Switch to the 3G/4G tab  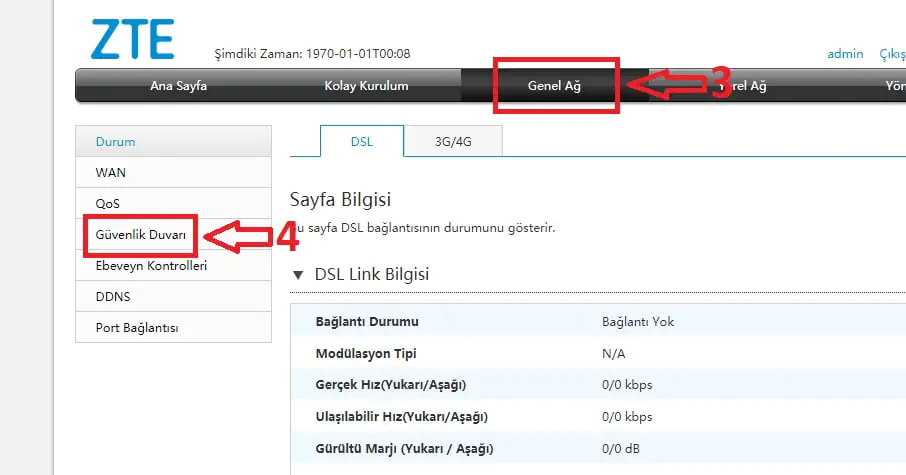tap(453, 142)
